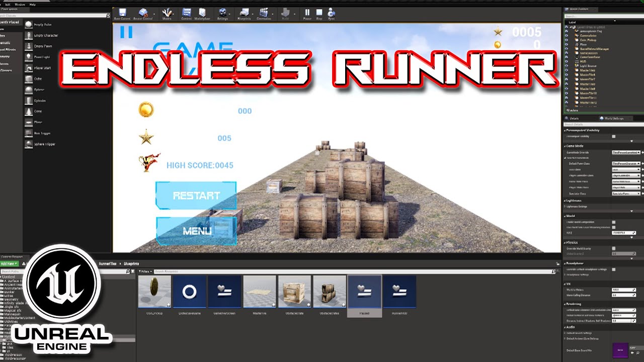Switch to the Details tab
This screenshot has width=644, height=362.
tap(574, 119)
